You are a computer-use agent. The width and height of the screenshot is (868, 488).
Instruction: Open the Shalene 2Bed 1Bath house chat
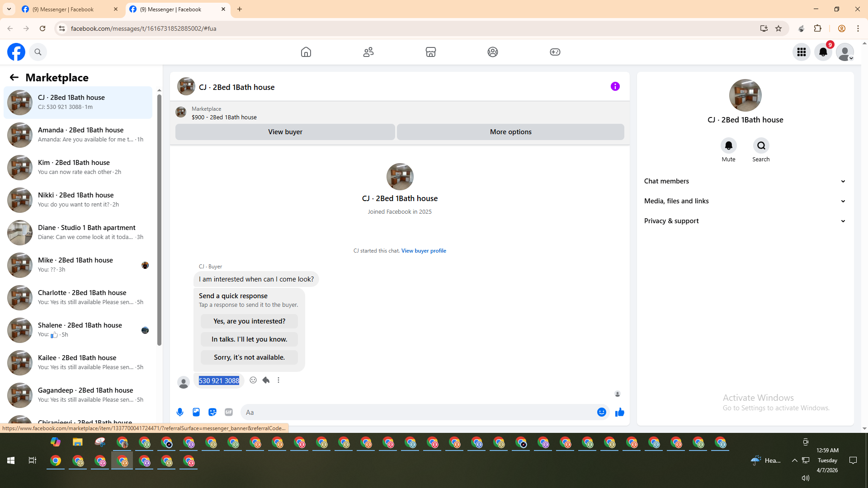point(78,330)
